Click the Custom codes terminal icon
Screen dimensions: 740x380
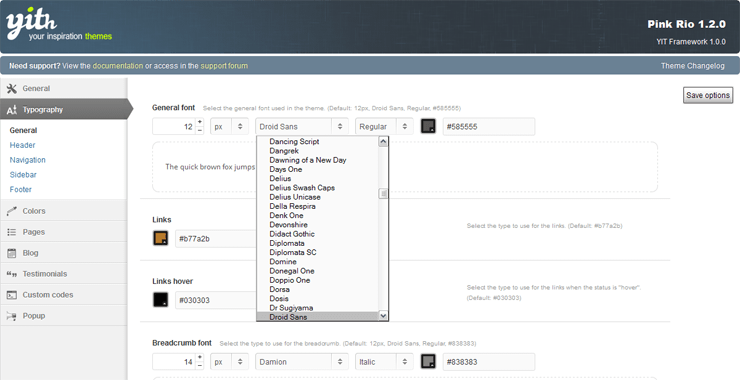12,295
